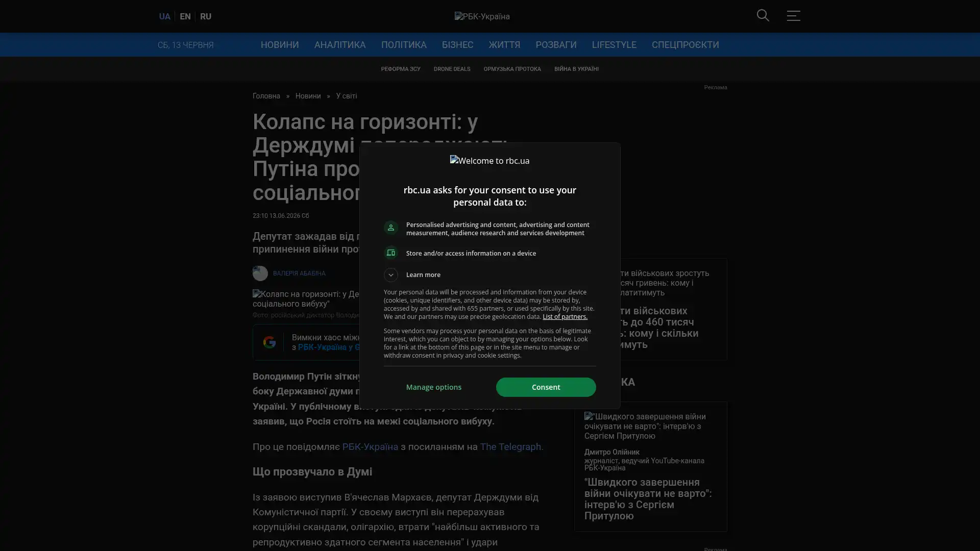This screenshot has height=551, width=980.
Task: Open the БІЗНЕС menu section
Action: click(x=457, y=45)
